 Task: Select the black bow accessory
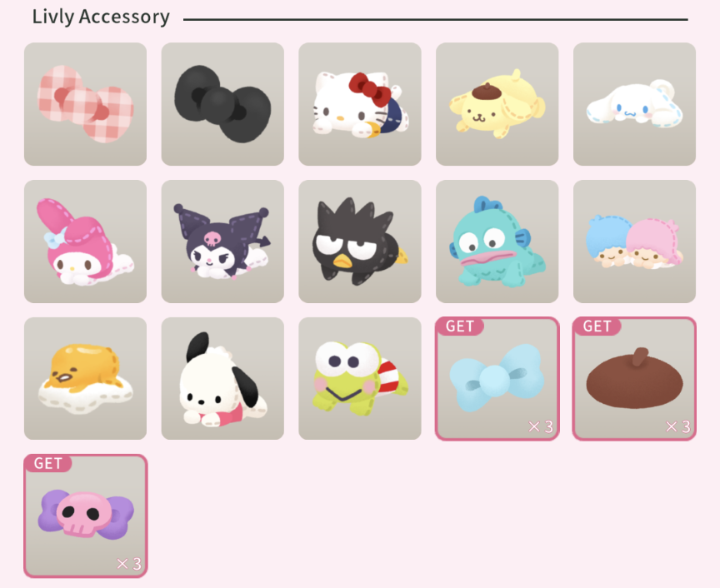coord(222,104)
